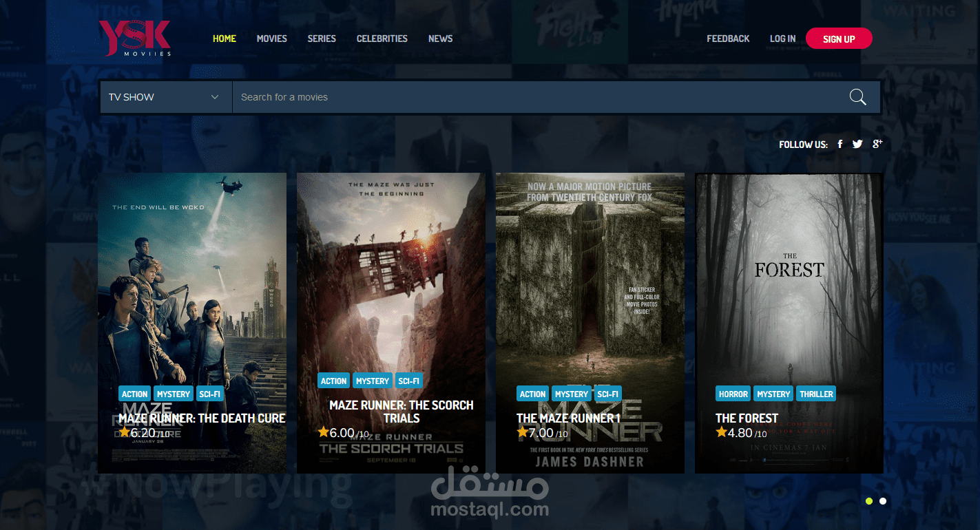This screenshot has width=980, height=530.
Task: Click the 7.00 /10 rating value
Action: [548, 433]
